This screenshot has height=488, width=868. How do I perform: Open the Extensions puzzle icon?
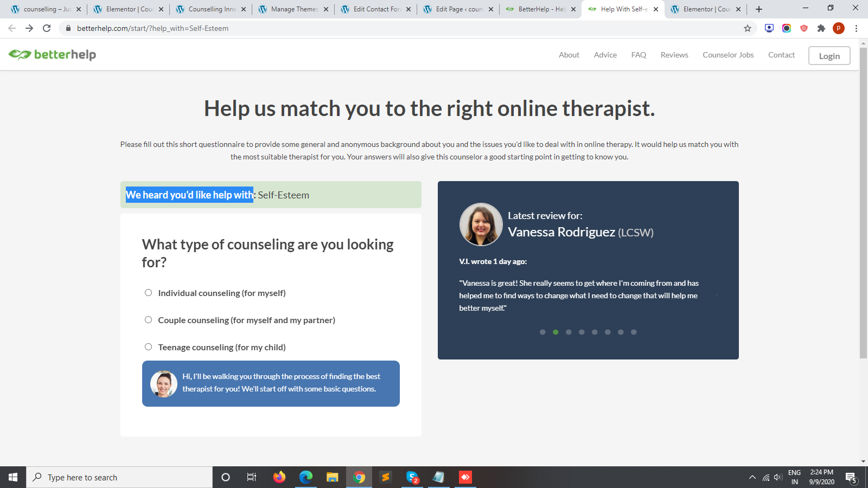821,28
